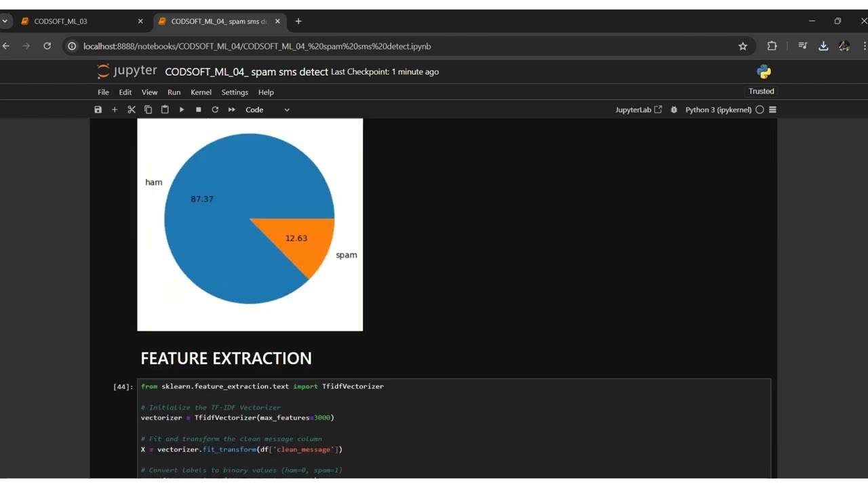The height and width of the screenshot is (488, 868).
Task: Enable the debugger bug icon
Action: pyautogui.click(x=673, y=110)
